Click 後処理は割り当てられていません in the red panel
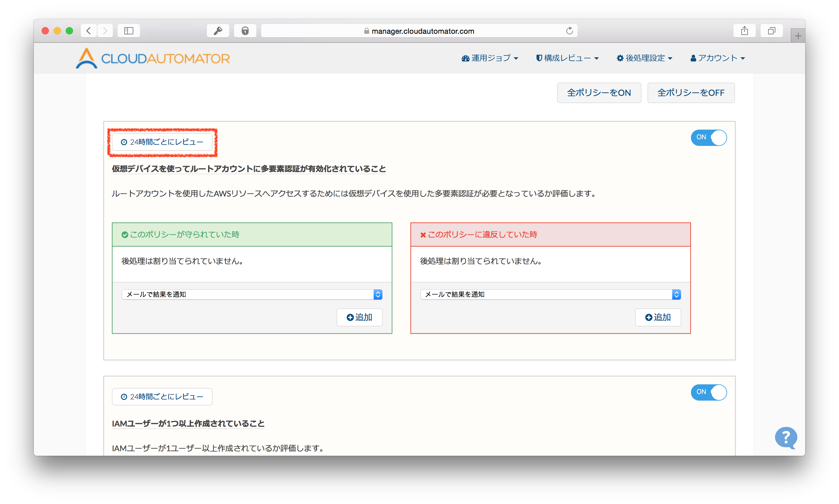 481,261
